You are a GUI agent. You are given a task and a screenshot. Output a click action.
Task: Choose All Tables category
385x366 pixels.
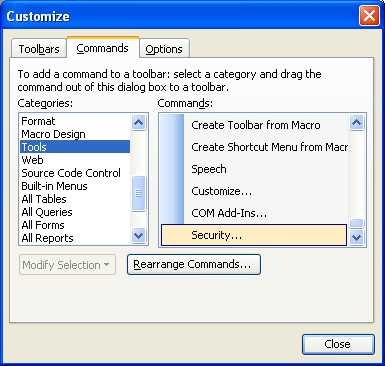pyautogui.click(x=75, y=199)
